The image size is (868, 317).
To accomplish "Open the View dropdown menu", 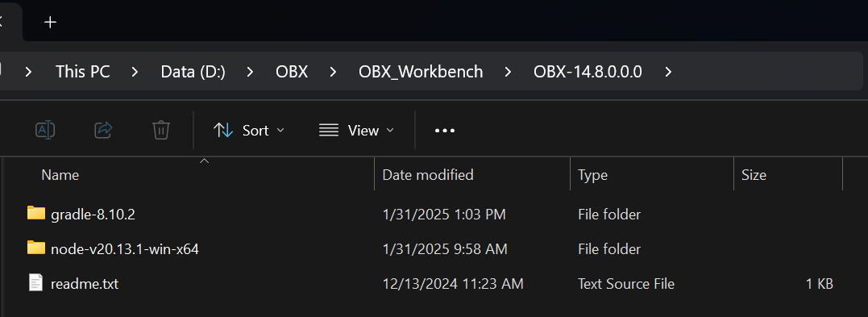I will click(357, 130).
